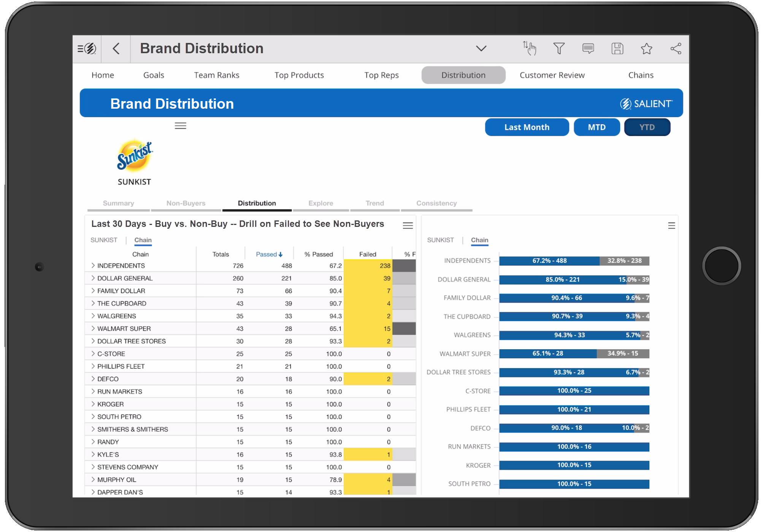Screen dimensions: 763x532
Task: Click SUNKIST breadcrumb in chart
Action: pyautogui.click(x=440, y=240)
